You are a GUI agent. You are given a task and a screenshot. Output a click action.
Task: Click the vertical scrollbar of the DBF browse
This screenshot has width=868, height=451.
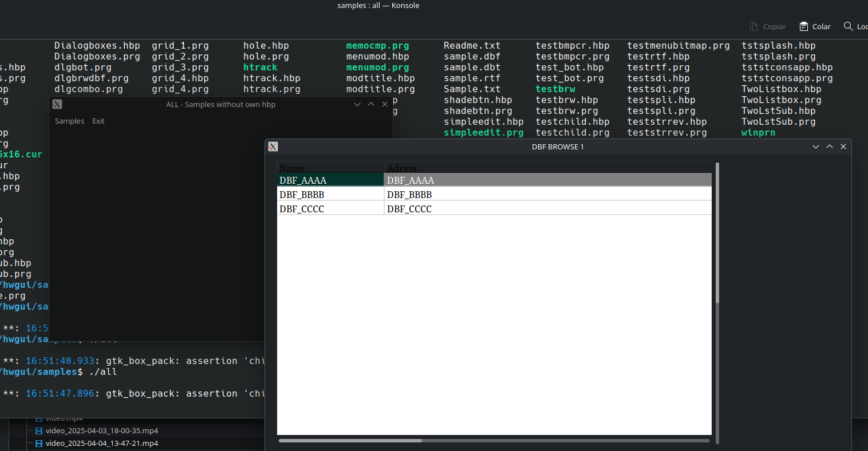click(x=717, y=234)
